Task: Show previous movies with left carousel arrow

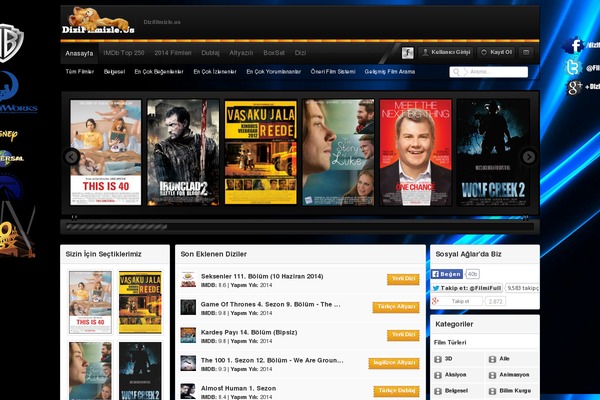Action: tap(72, 157)
